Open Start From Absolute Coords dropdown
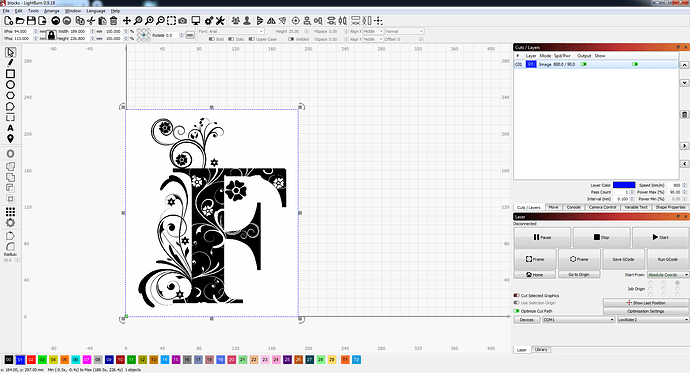 (x=668, y=274)
